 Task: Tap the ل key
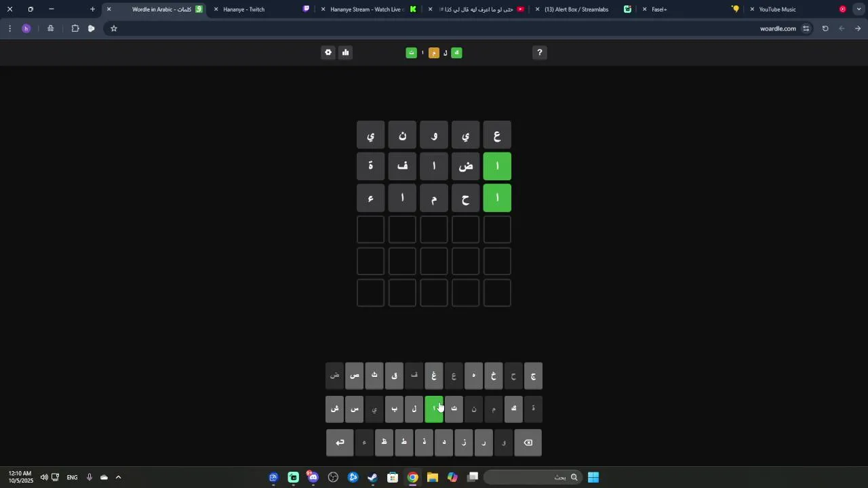[x=414, y=409]
